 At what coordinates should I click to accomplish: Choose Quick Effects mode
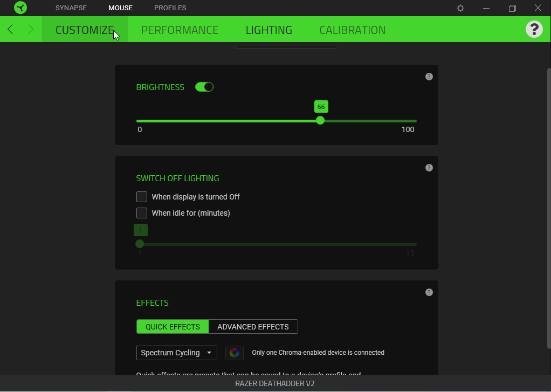coord(173,327)
